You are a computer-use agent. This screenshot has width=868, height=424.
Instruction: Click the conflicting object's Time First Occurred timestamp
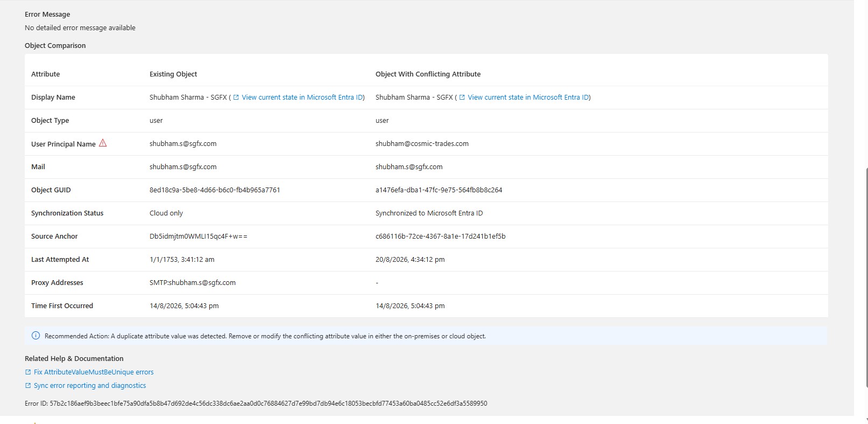(410, 306)
